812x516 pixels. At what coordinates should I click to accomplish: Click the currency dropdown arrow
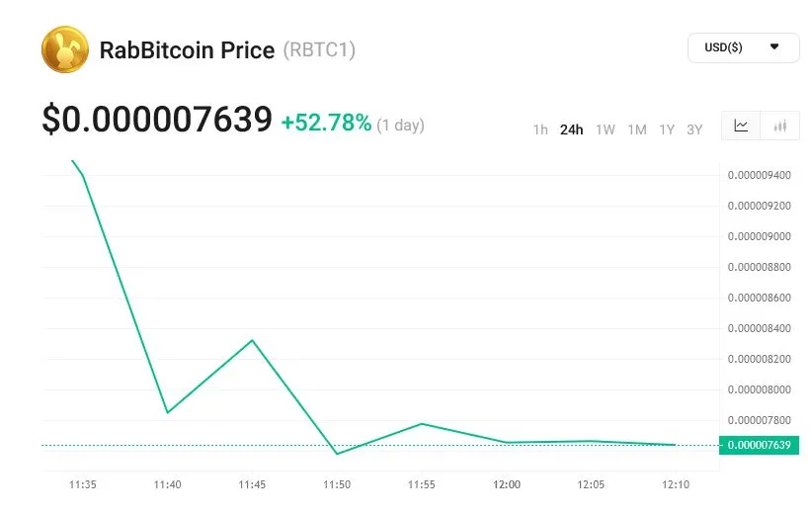click(774, 46)
